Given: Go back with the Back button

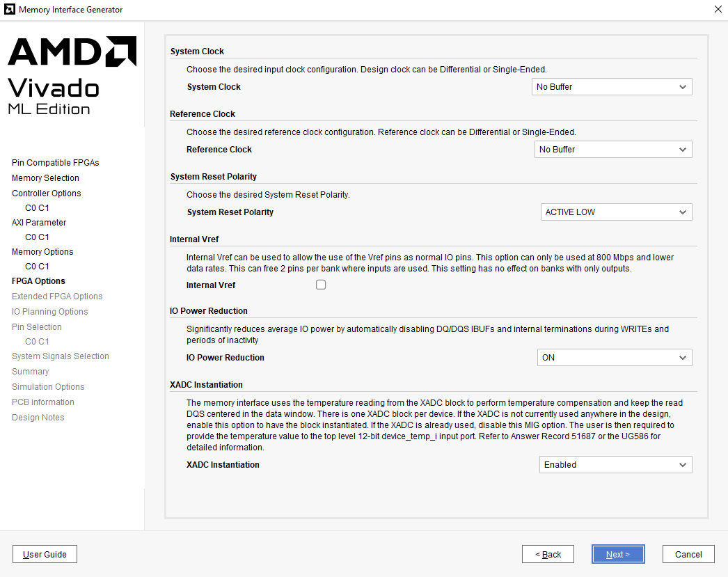Looking at the screenshot, I should [x=548, y=554].
